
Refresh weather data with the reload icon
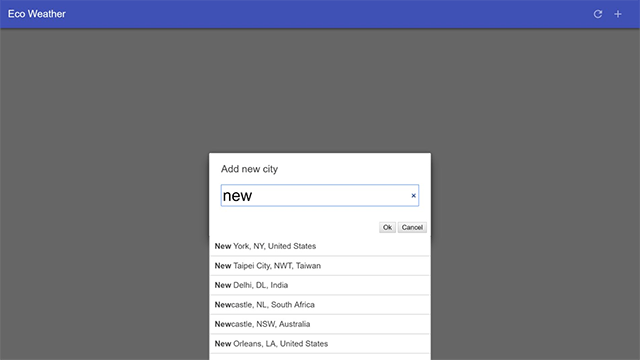coord(598,14)
